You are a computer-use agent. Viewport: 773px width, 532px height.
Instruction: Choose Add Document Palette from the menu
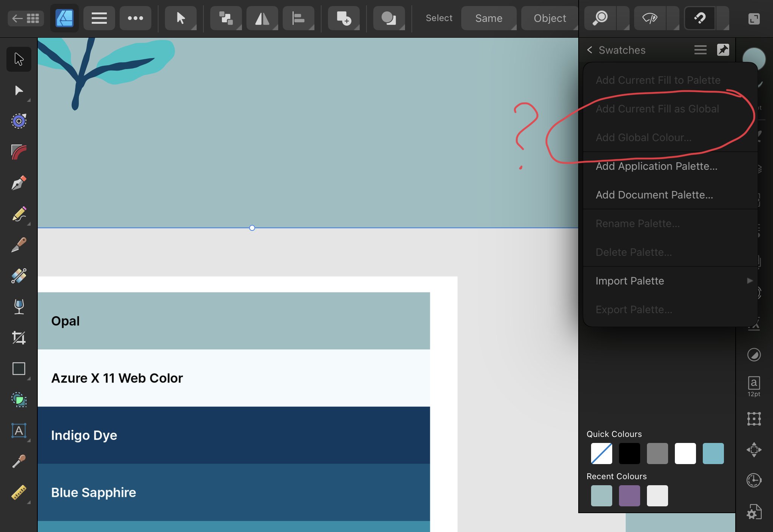point(654,195)
